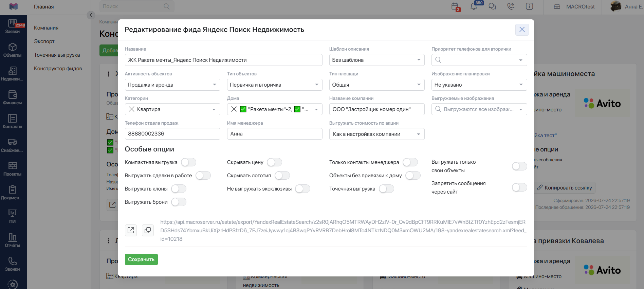
Task: Click the Телефон отдела продаж field
Action: [x=172, y=134]
